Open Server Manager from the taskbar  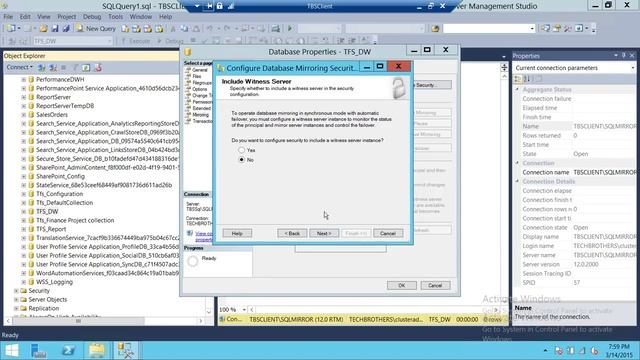pyautogui.click(x=39, y=350)
